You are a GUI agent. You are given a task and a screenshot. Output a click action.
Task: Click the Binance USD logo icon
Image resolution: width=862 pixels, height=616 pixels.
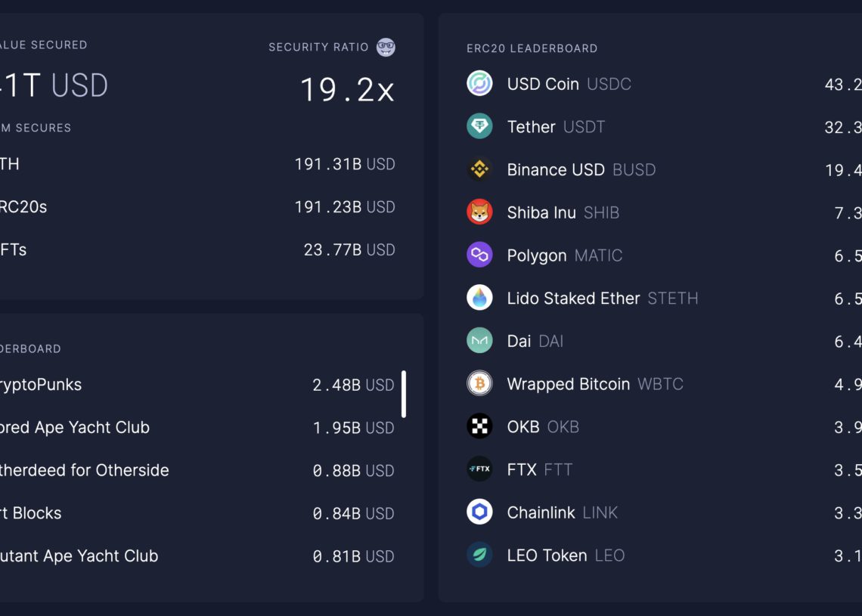pyautogui.click(x=479, y=169)
